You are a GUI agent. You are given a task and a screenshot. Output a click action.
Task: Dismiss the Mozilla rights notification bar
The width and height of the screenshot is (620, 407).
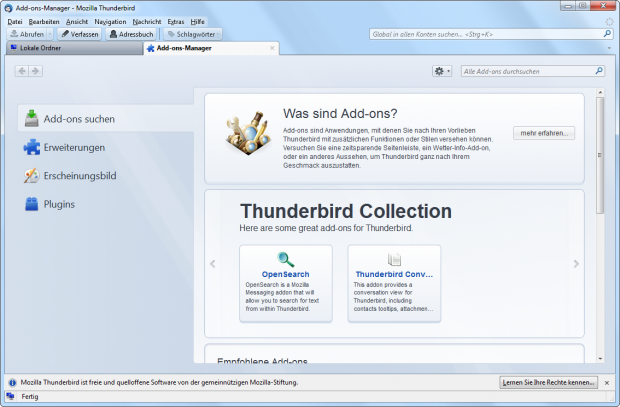click(607, 383)
